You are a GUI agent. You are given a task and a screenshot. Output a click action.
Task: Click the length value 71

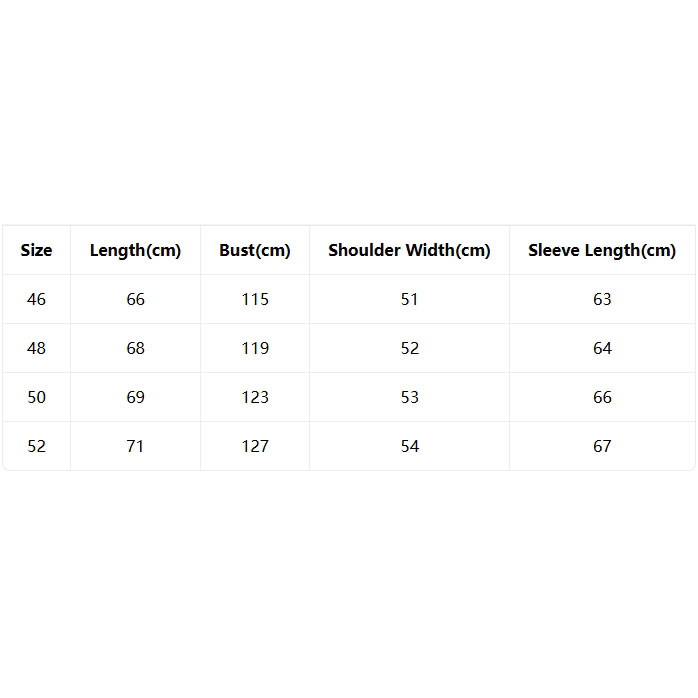tap(135, 446)
